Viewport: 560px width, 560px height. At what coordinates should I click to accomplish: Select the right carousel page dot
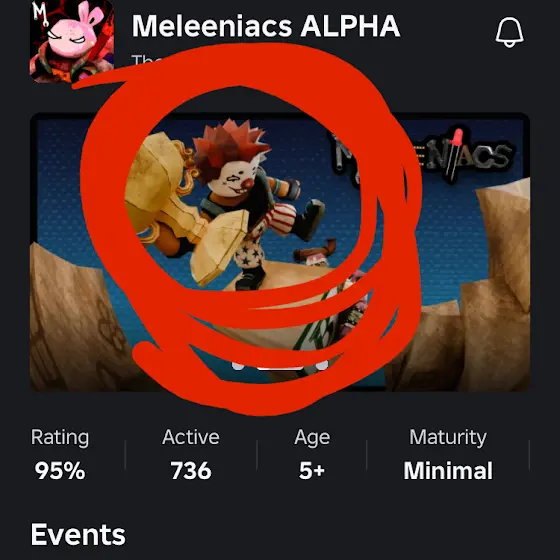tap(322, 365)
